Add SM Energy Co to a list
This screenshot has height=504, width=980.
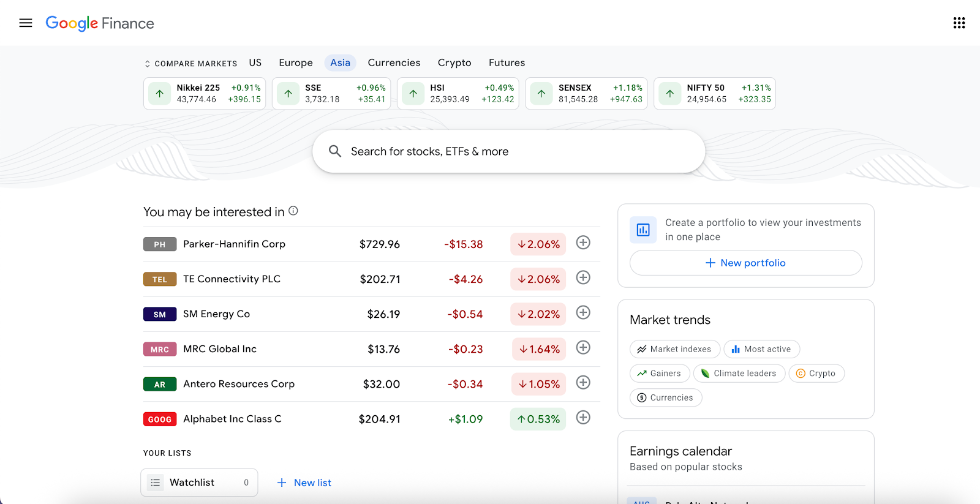583,312
